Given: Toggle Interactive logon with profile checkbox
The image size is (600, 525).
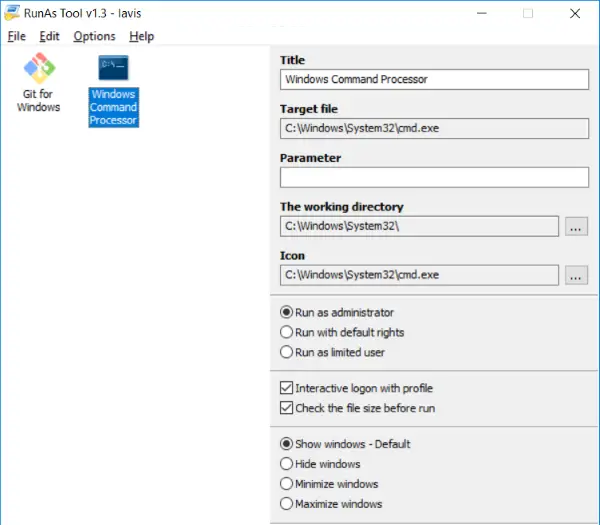Looking at the screenshot, I should pyautogui.click(x=356, y=388).
